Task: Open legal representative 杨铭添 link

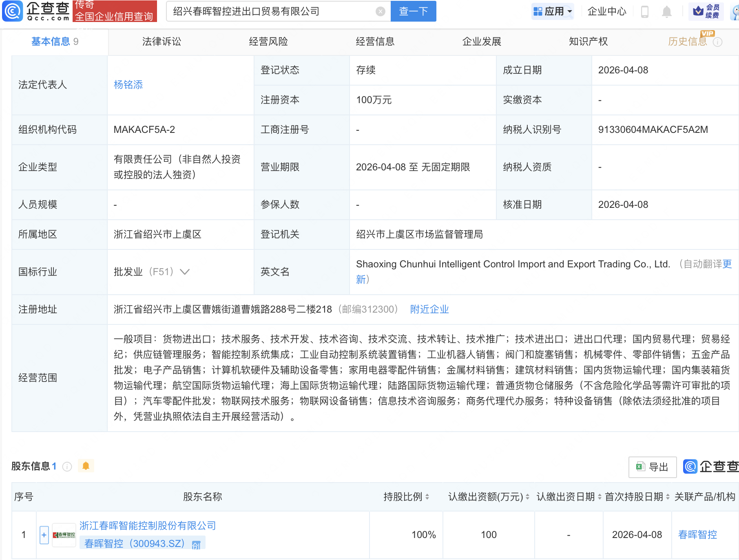Action: pos(128,85)
